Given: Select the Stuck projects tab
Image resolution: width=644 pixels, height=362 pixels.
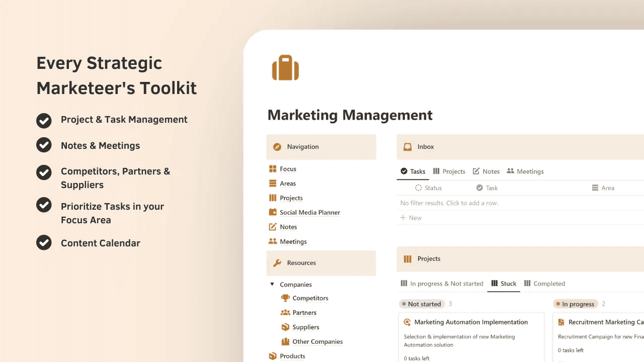Looking at the screenshot, I should pos(504,284).
